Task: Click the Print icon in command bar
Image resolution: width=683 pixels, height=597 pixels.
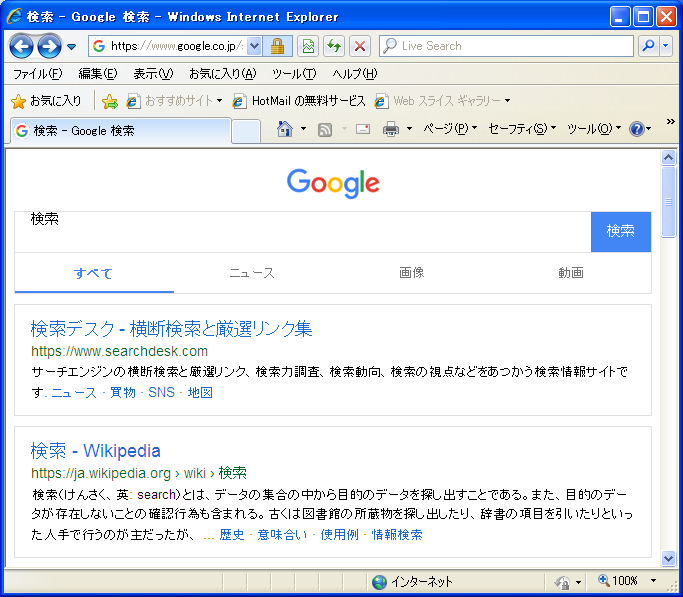Action: [391, 129]
